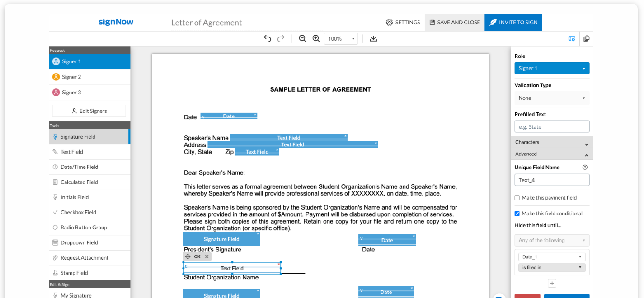The image size is (644, 298).
Task: Zoom out of the document
Action: coord(303,39)
